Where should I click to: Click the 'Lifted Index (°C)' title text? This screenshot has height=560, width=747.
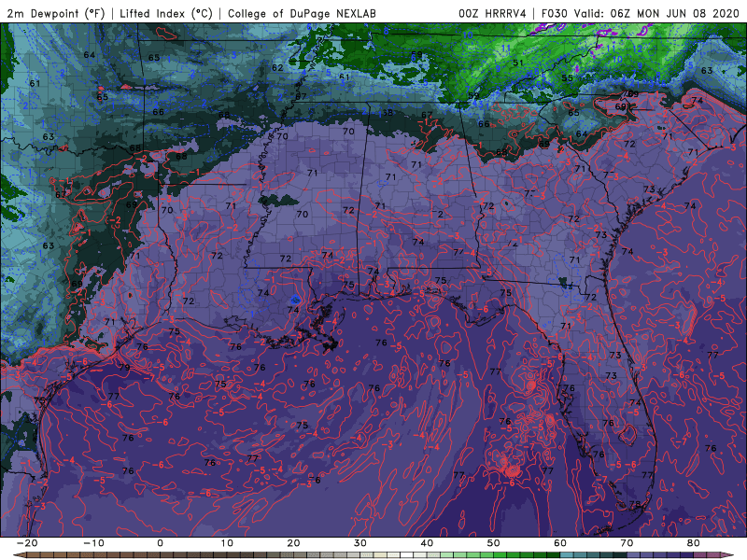(166, 14)
